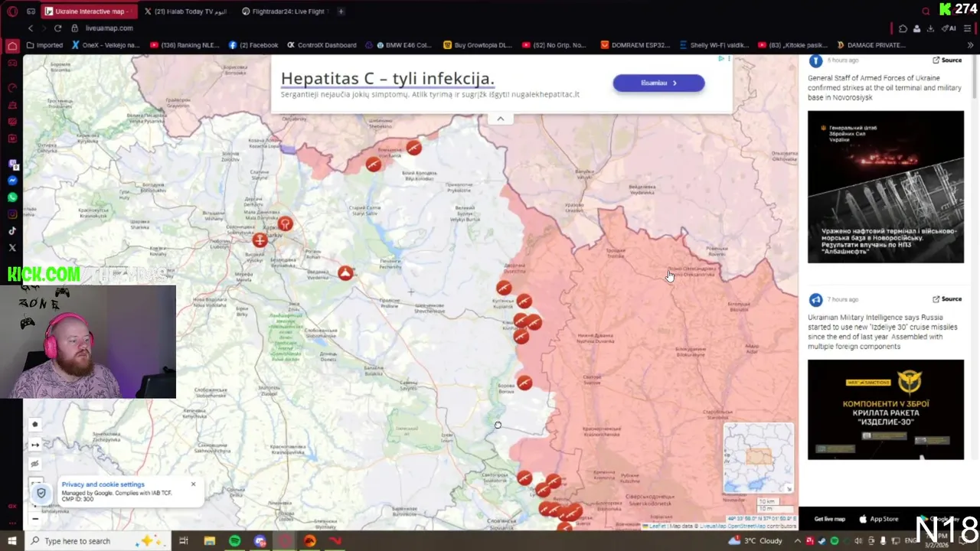Select the map arrow measure tool

tap(34, 445)
